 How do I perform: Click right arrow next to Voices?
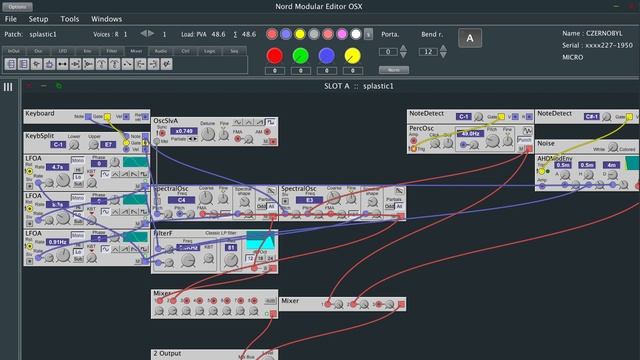[x=151, y=33]
